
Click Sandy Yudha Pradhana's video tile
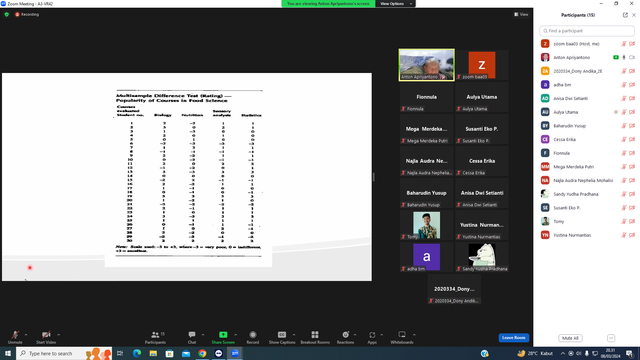pos(482,257)
